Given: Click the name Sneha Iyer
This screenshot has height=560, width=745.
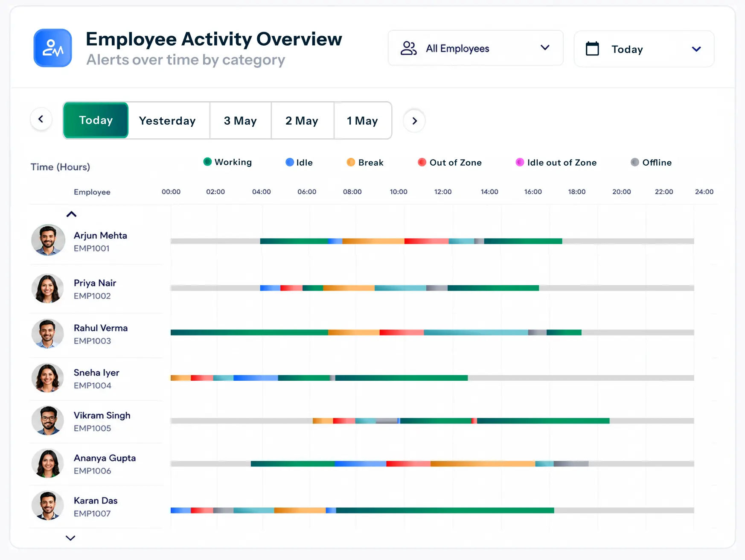Looking at the screenshot, I should click(x=96, y=373).
